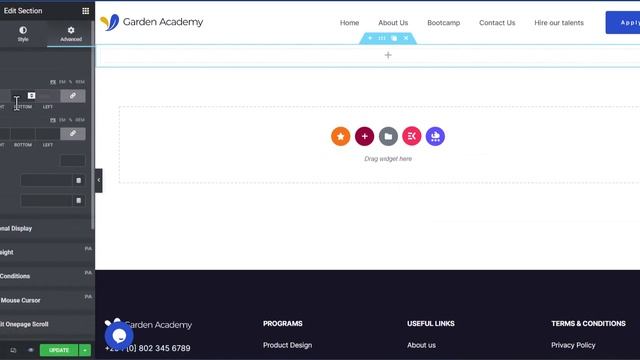Image resolution: width=640 pixels, height=360 pixels.
Task: Click the green UPDATE button
Action: tap(59, 350)
